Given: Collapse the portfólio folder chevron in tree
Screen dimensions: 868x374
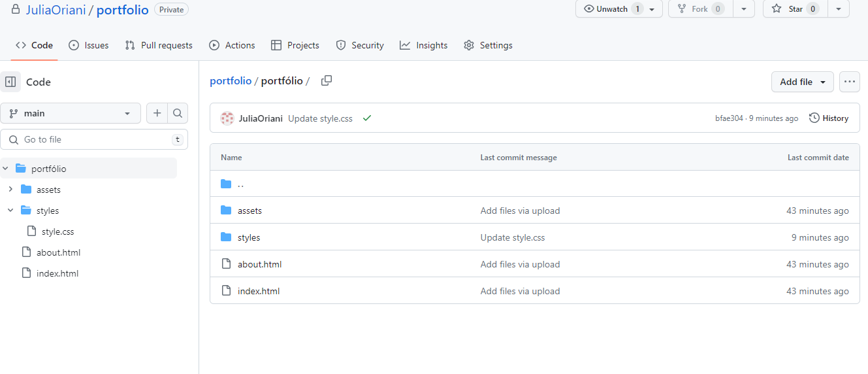Looking at the screenshot, I should point(5,169).
